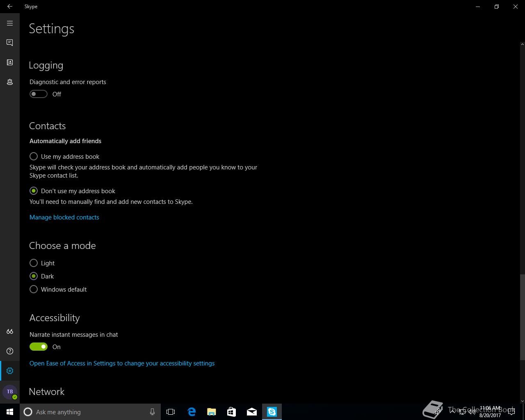Click the taskbar clock showing 8/20/2017
Screen dimensions: 525x420
[x=490, y=412]
